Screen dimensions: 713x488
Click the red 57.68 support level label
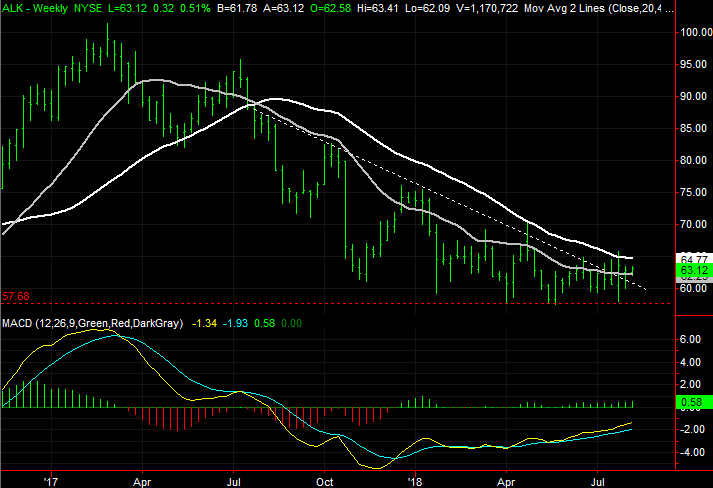click(16, 297)
